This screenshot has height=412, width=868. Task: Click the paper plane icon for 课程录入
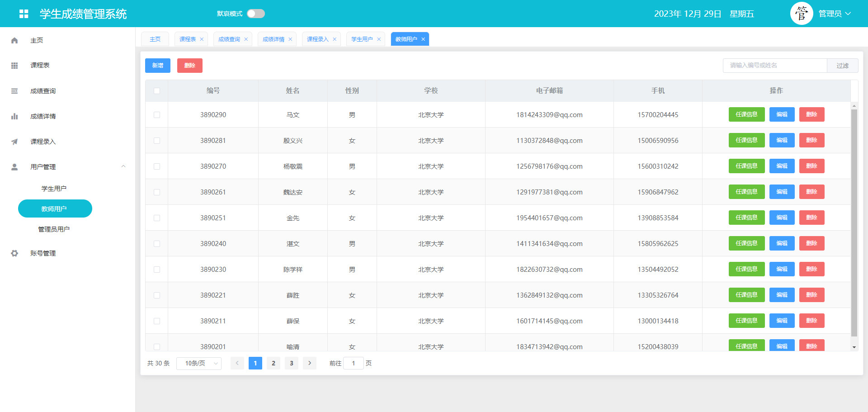click(x=14, y=142)
